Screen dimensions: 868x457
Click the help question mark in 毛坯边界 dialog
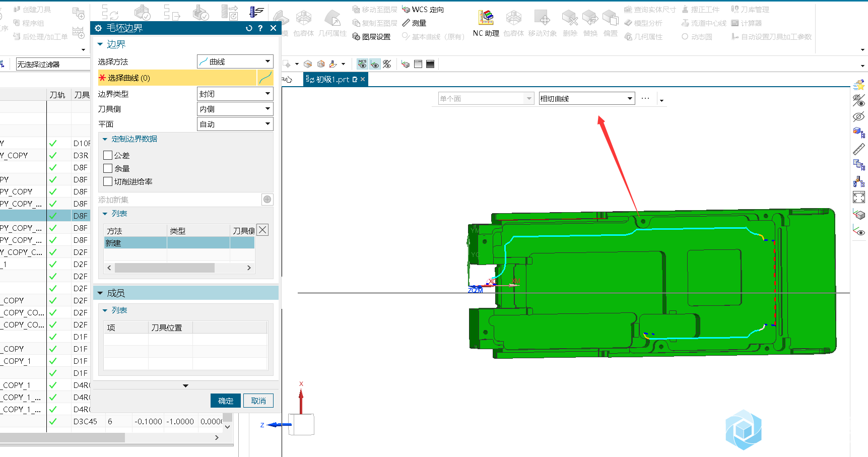(260, 28)
